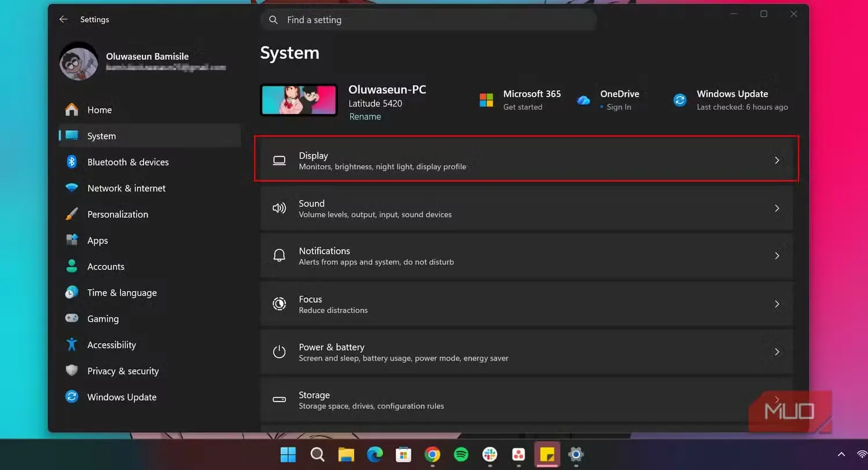
Task: Click the Microsoft 365 logo
Action: (x=486, y=100)
